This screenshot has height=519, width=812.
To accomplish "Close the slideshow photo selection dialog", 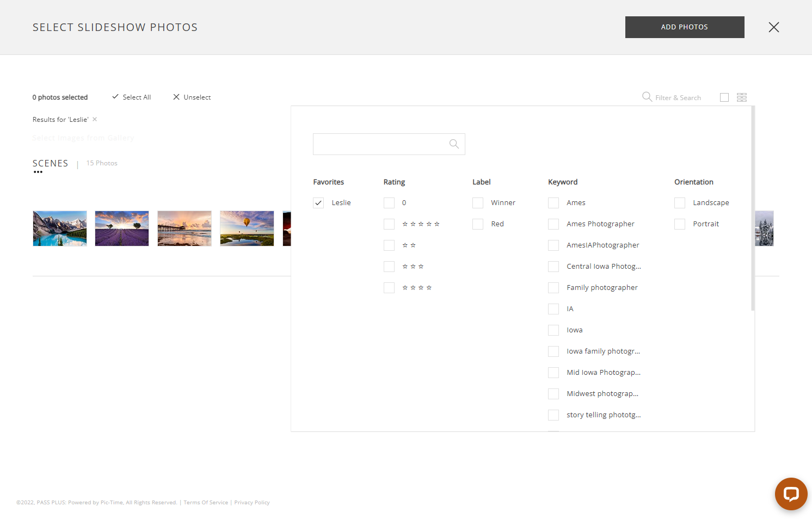I will (x=773, y=27).
